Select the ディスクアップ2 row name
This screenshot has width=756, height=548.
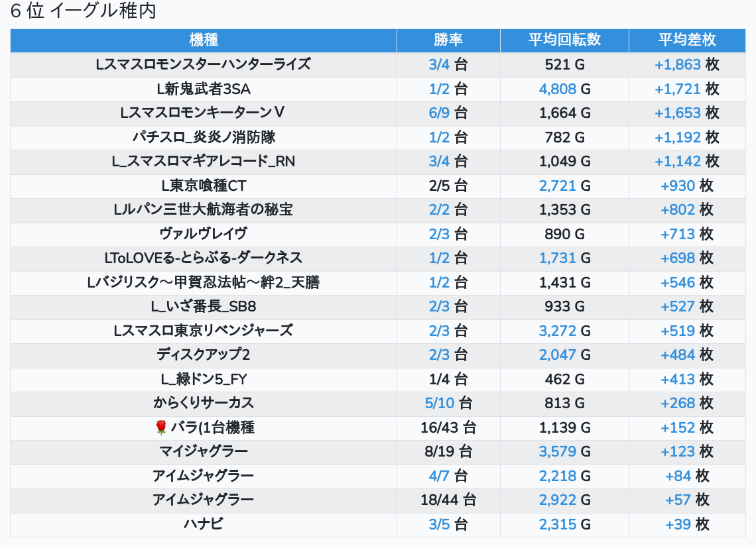tap(204, 355)
